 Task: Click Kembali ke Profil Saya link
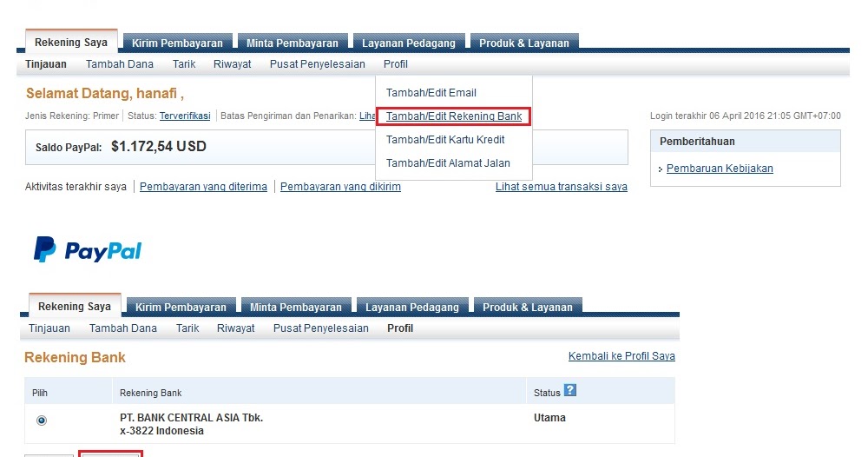pyautogui.click(x=621, y=356)
